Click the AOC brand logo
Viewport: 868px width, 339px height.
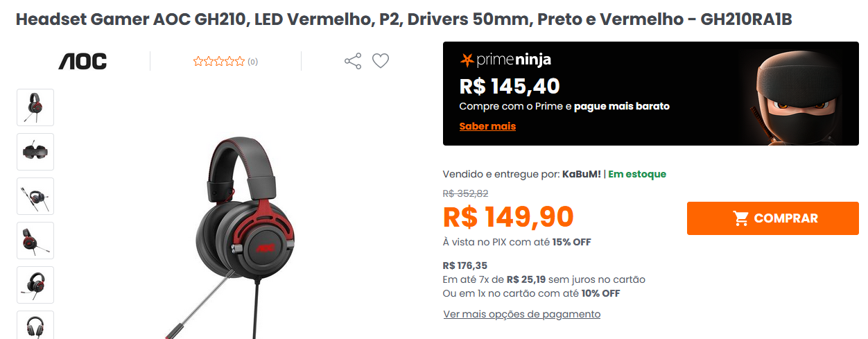coord(83,62)
